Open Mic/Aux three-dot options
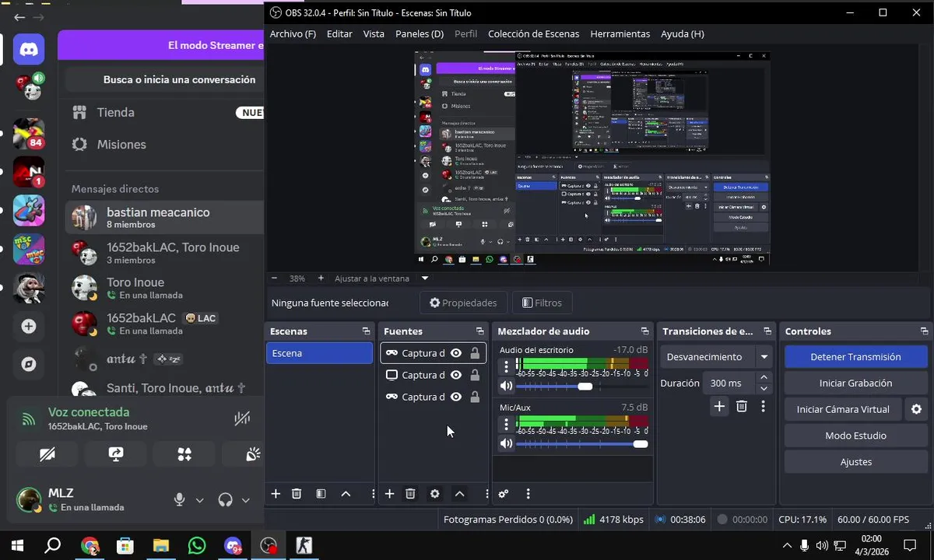The image size is (934, 560). coord(507,424)
